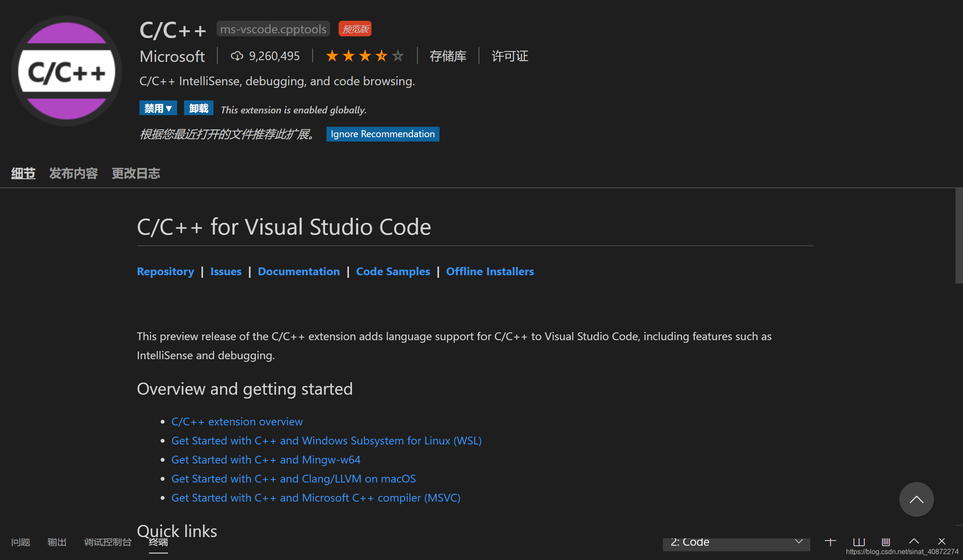
Task: Switch to the 发布内容 (Contributions) tab
Action: pos(74,174)
